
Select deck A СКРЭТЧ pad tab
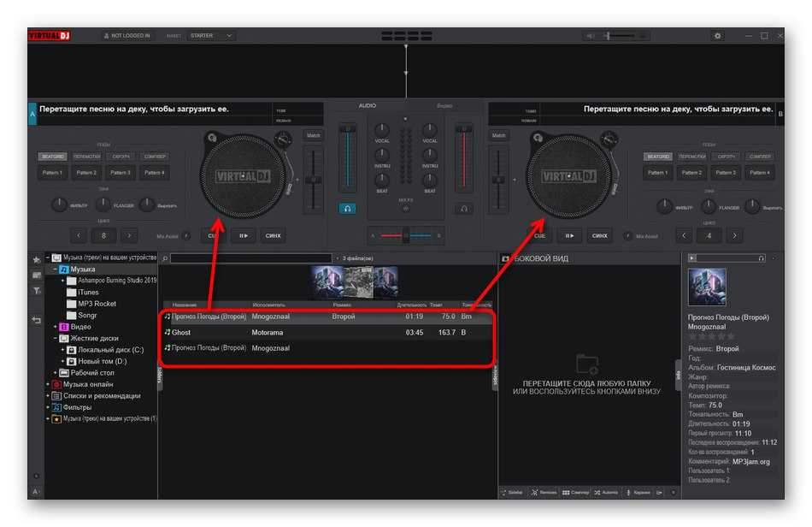[121, 157]
